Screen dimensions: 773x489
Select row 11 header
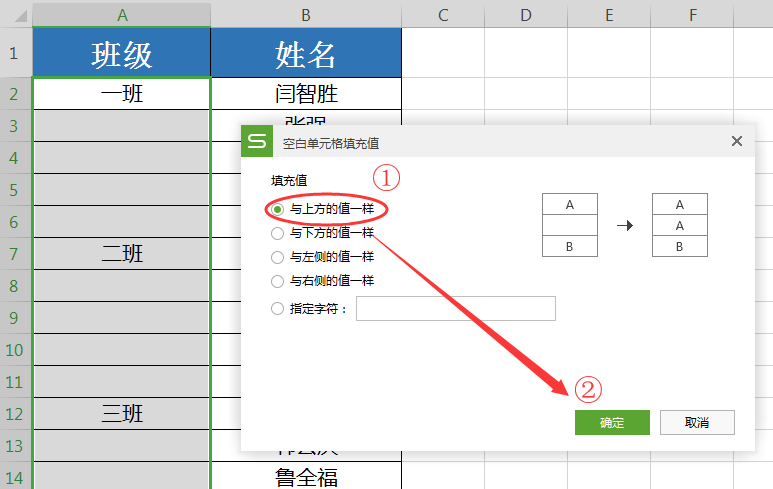pos(14,382)
